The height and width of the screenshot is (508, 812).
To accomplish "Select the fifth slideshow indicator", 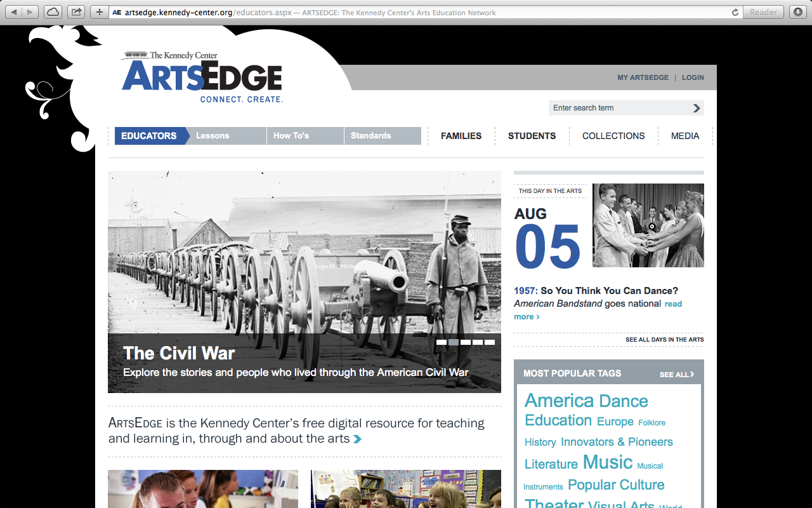I will click(490, 342).
